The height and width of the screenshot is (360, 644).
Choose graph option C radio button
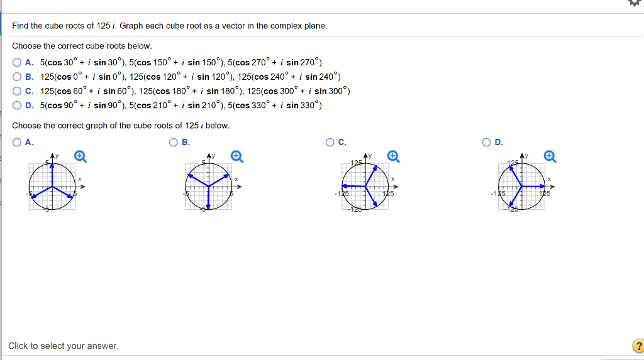tap(330, 142)
